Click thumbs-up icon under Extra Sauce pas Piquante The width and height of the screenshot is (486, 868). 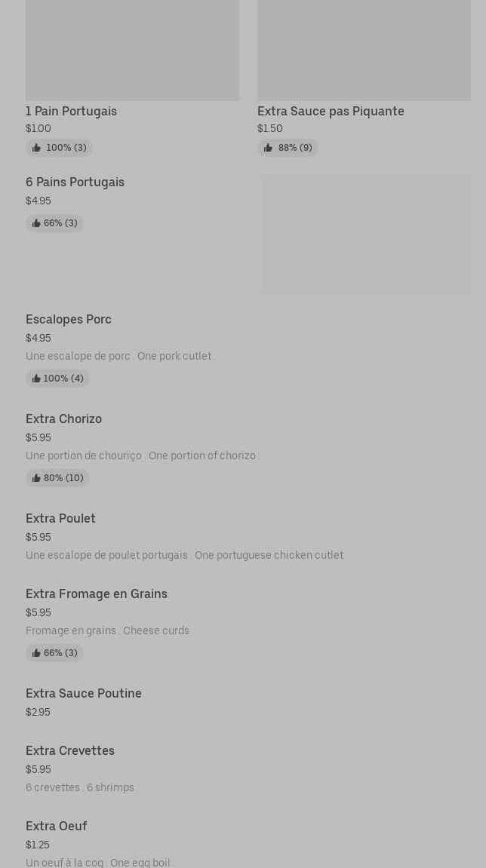[268, 149]
